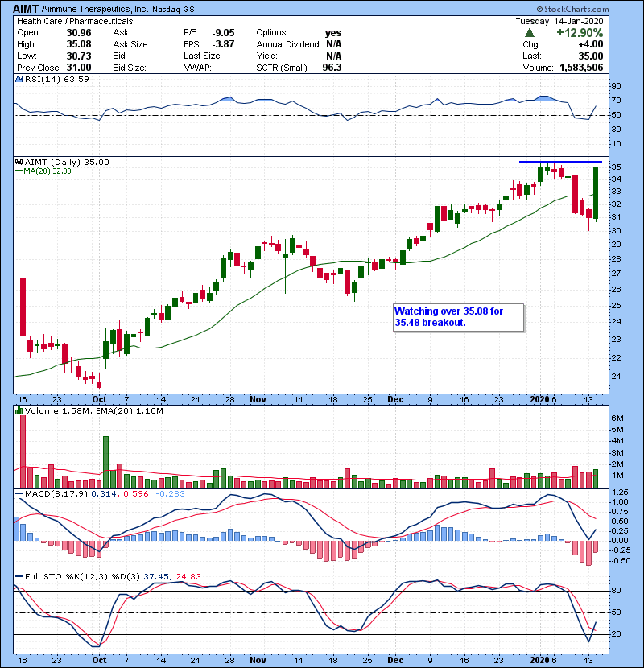Click the Oct label on price chart axis
Image resolution: width=644 pixels, height=668 pixels.
(x=99, y=400)
